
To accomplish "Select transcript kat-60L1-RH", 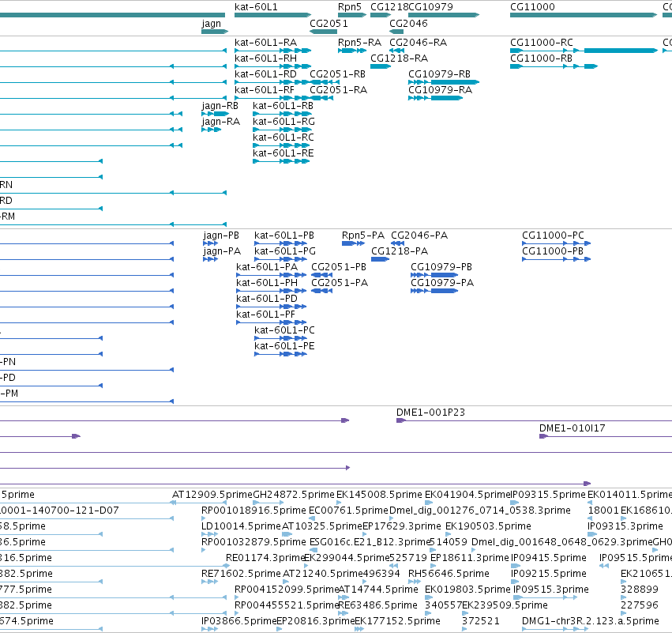I will tap(265, 58).
